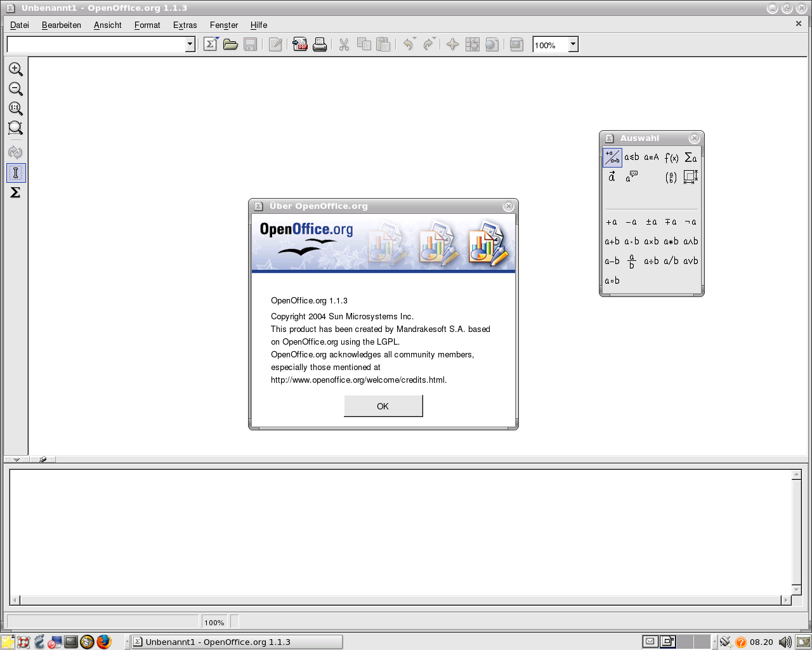Toggle the Relations a≤b category
Image resolution: width=812 pixels, height=650 pixels.
pyautogui.click(x=632, y=157)
